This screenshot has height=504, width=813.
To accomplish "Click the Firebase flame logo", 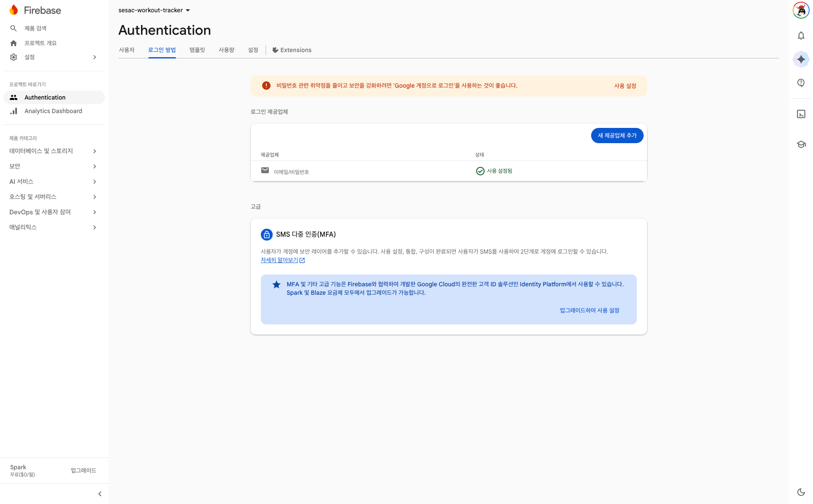I will [14, 10].
